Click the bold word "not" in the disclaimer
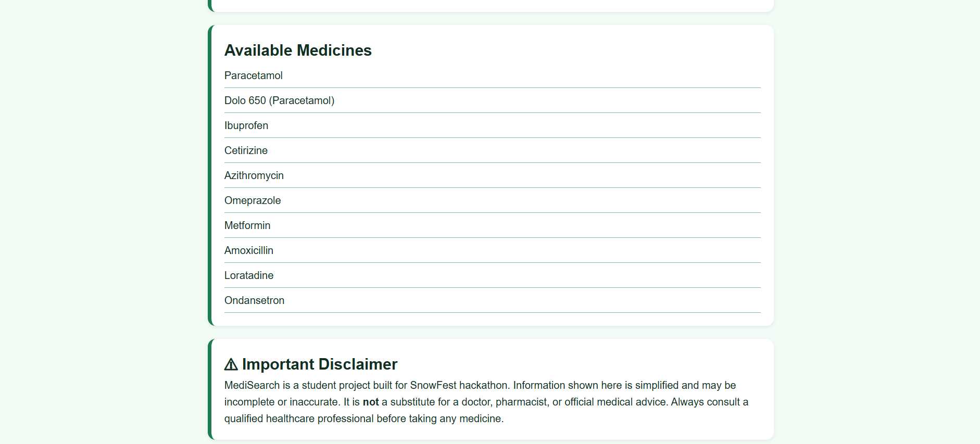The image size is (980, 444). (371, 402)
